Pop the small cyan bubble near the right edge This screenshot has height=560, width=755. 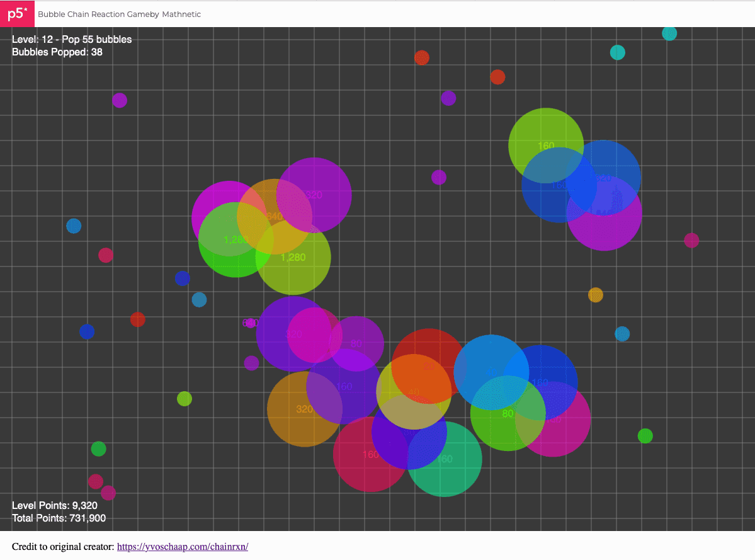click(622, 334)
